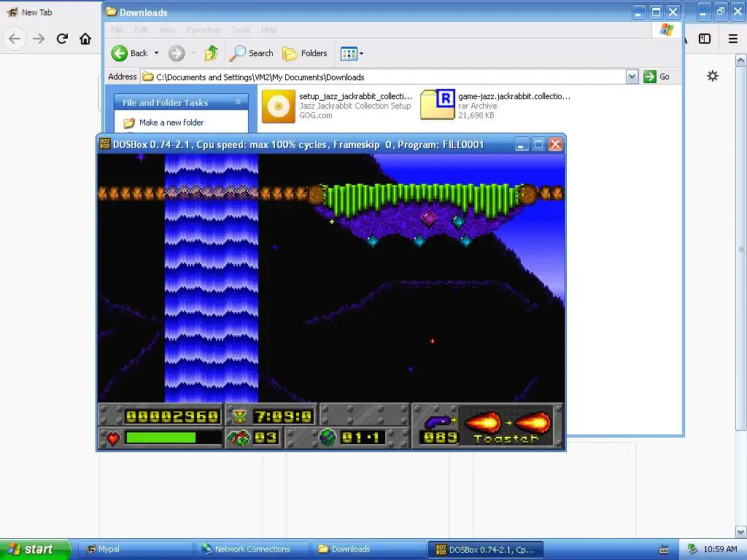
Task: Click the magenta gem under the grass platform
Action: [429, 217]
